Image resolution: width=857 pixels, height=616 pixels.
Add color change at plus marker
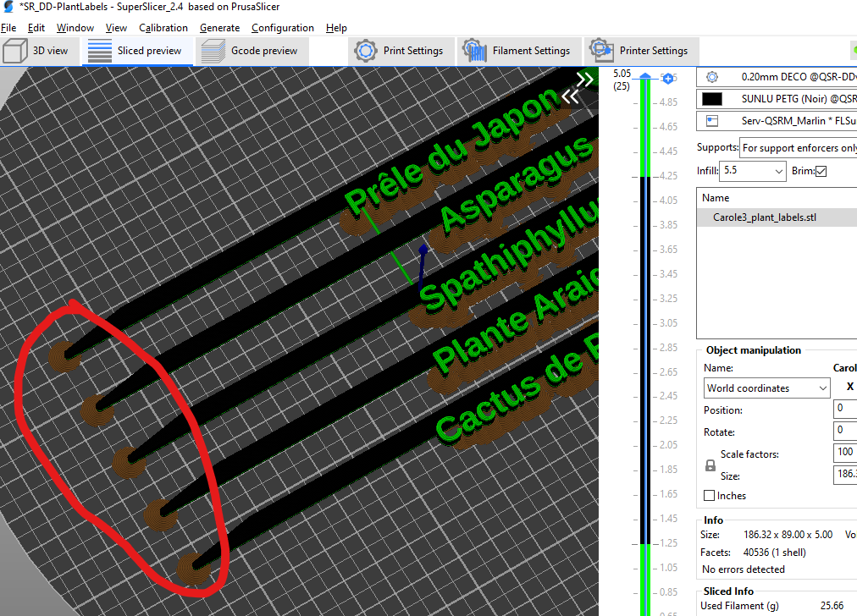click(x=667, y=79)
